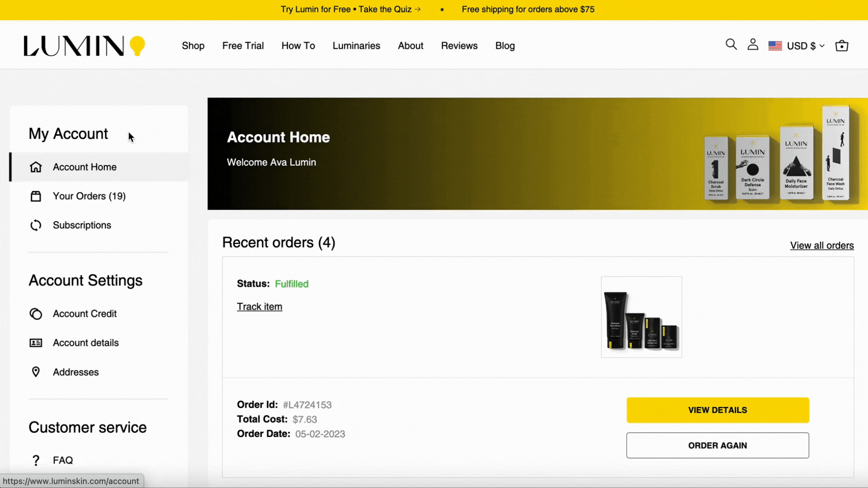Open the user account icon in header

753,44
